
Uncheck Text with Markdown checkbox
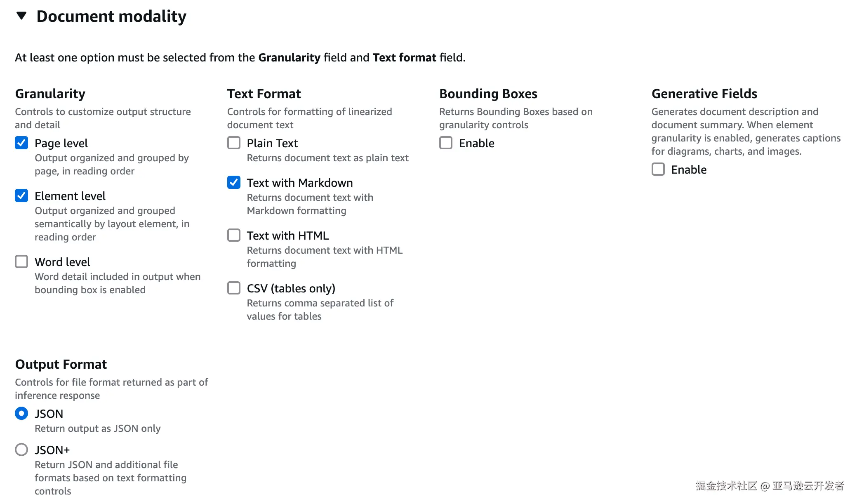point(234,183)
